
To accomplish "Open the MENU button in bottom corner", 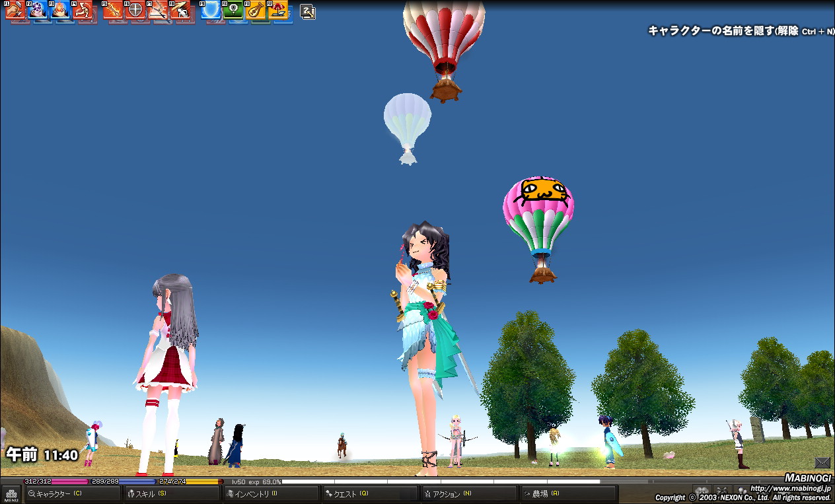I will pyautogui.click(x=11, y=495).
